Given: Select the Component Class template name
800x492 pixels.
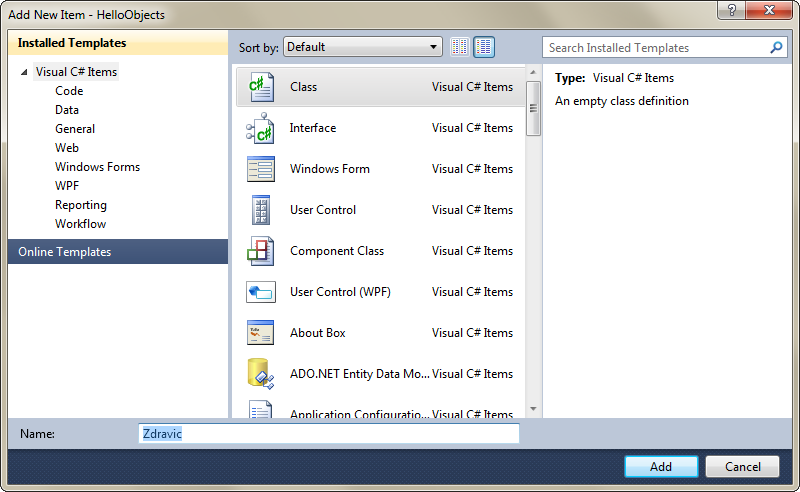Looking at the screenshot, I should point(337,251).
